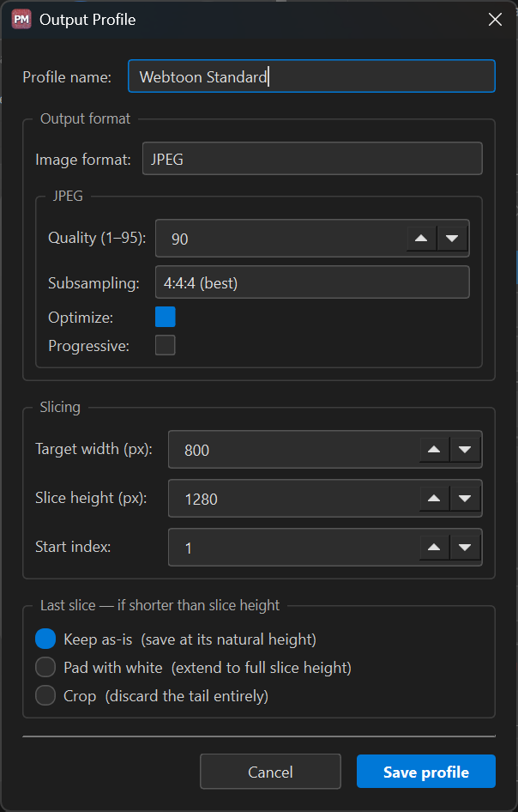The width and height of the screenshot is (518, 812).
Task: Click the 'Target width (px):' label
Action: pyautogui.click(x=93, y=449)
